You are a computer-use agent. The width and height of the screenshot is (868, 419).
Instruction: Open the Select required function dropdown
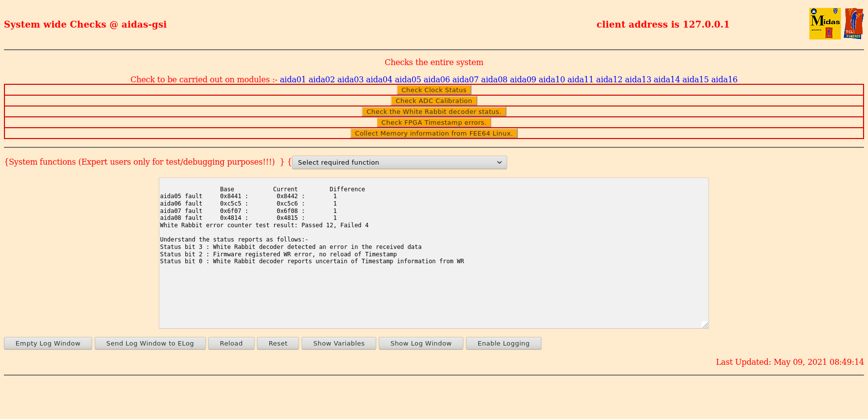[399, 163]
